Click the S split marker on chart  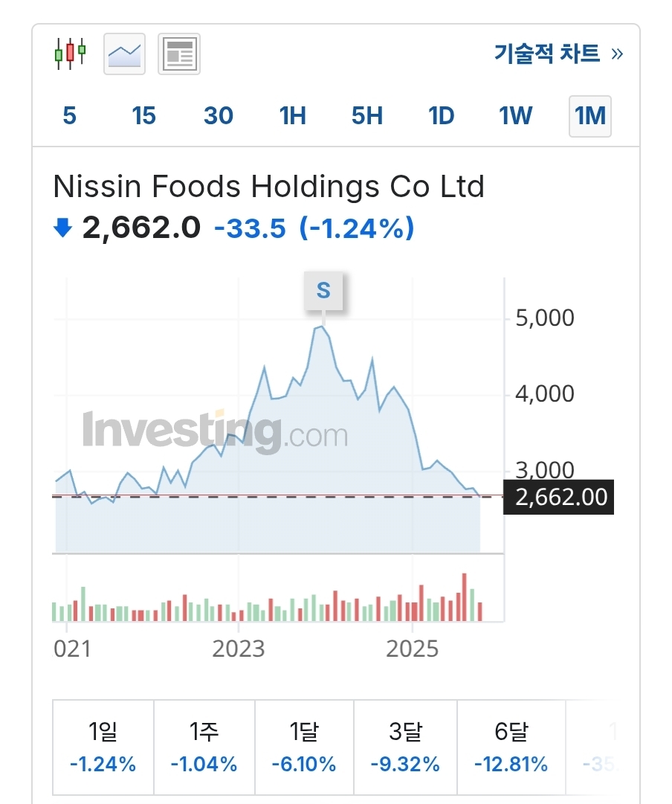pos(323,290)
